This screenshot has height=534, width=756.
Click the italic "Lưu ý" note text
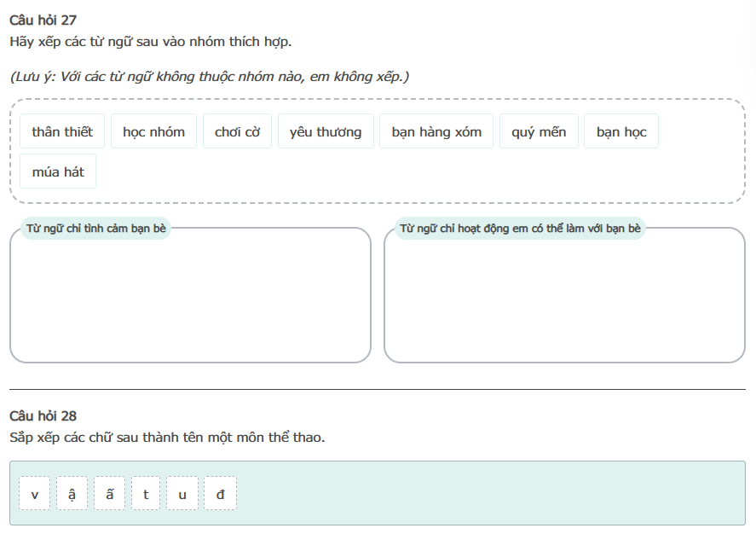coord(210,77)
